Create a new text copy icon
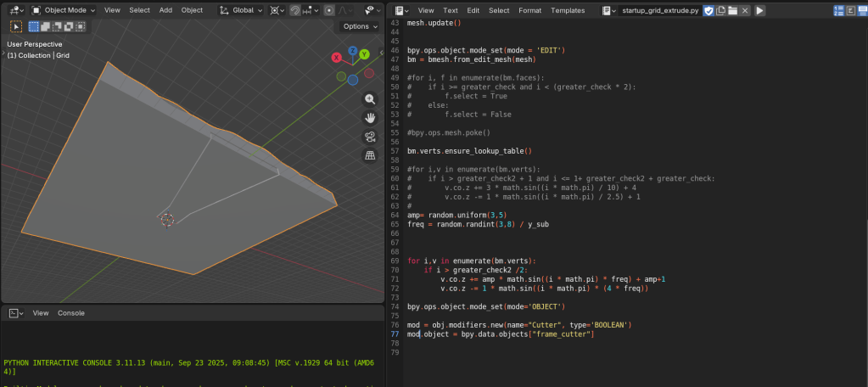Viewport: 868px width, 387px height. pos(720,10)
